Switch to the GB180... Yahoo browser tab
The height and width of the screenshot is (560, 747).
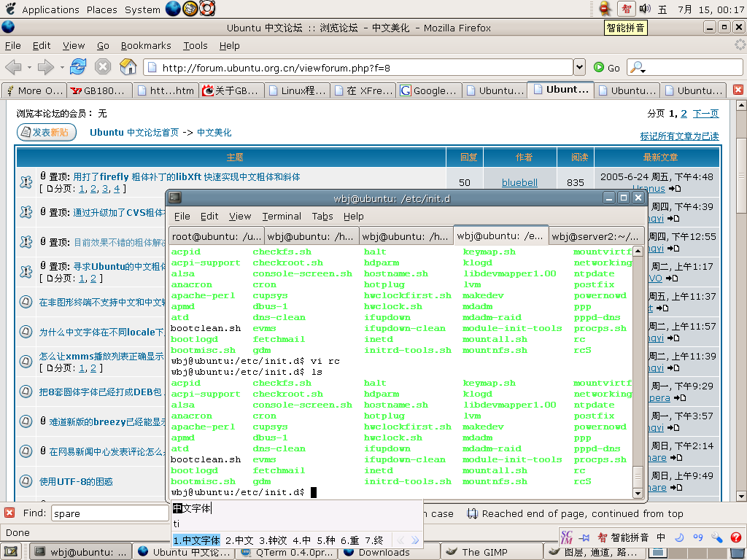click(99, 90)
